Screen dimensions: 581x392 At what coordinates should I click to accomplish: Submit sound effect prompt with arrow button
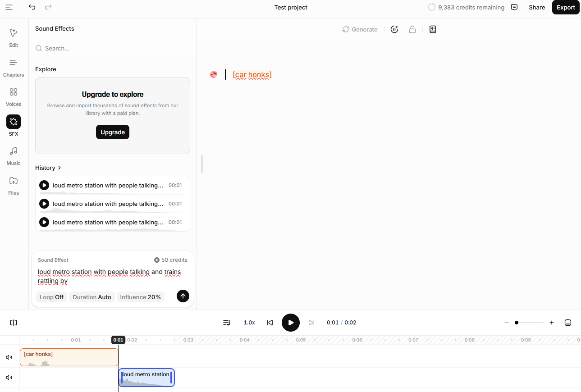[183, 296]
